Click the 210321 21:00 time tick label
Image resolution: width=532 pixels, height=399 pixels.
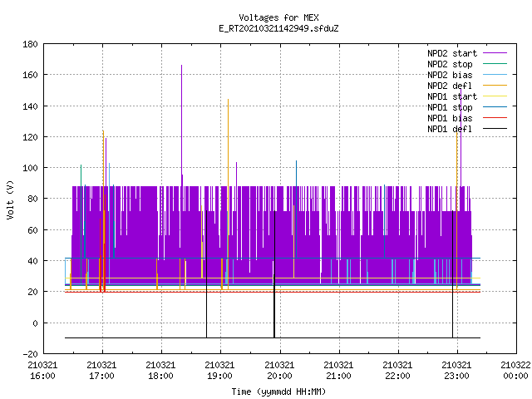(x=338, y=371)
